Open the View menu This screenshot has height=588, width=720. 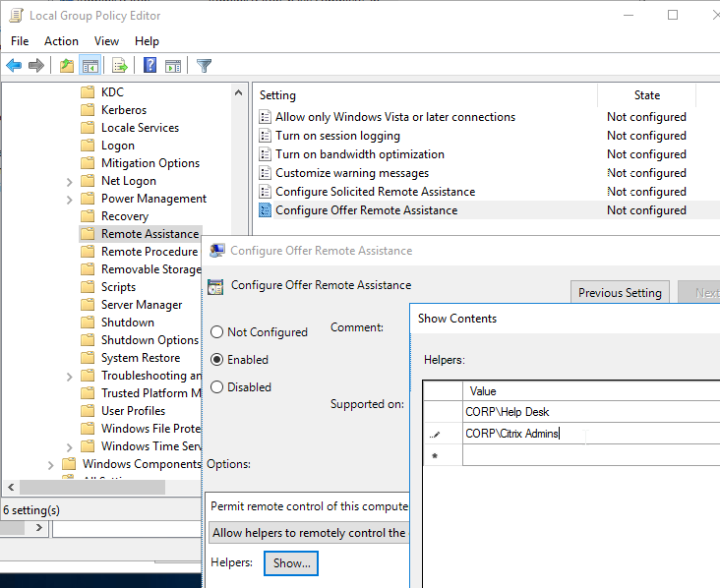point(106,41)
